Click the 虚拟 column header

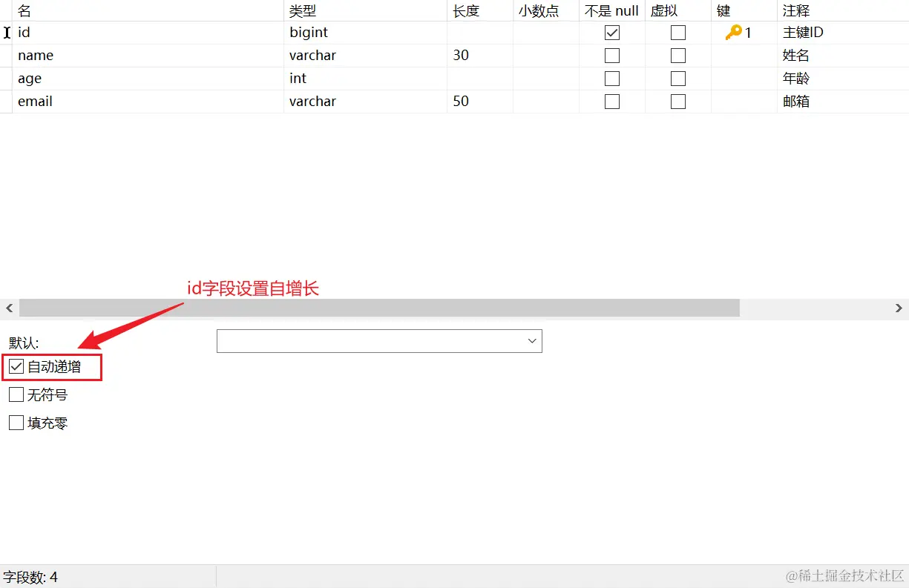click(678, 10)
